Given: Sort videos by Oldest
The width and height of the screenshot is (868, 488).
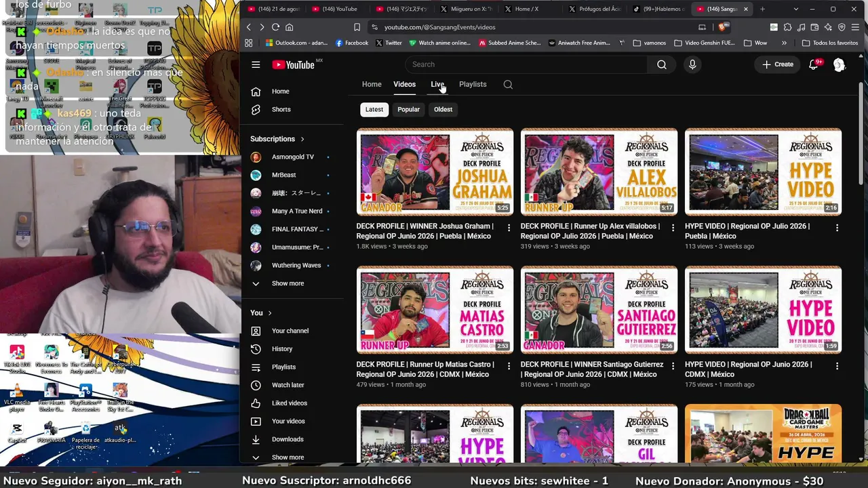Looking at the screenshot, I should 443,110.
